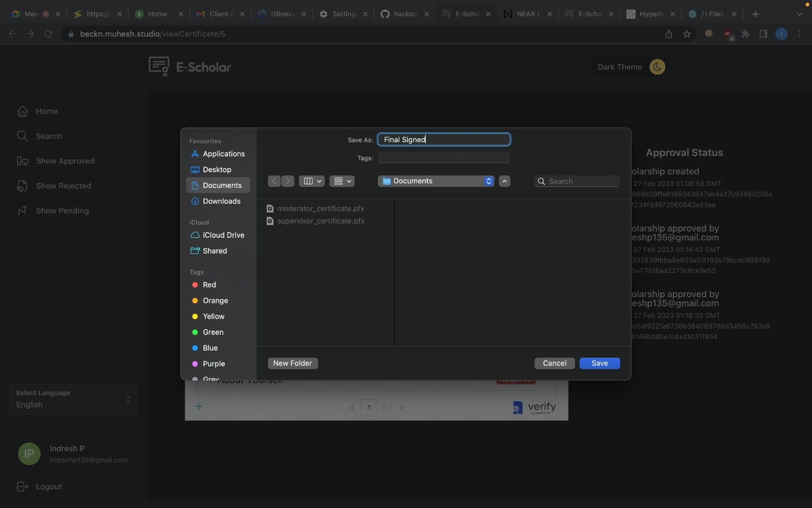Reload the browser page
Screen dimensions: 812x508
point(49,34)
